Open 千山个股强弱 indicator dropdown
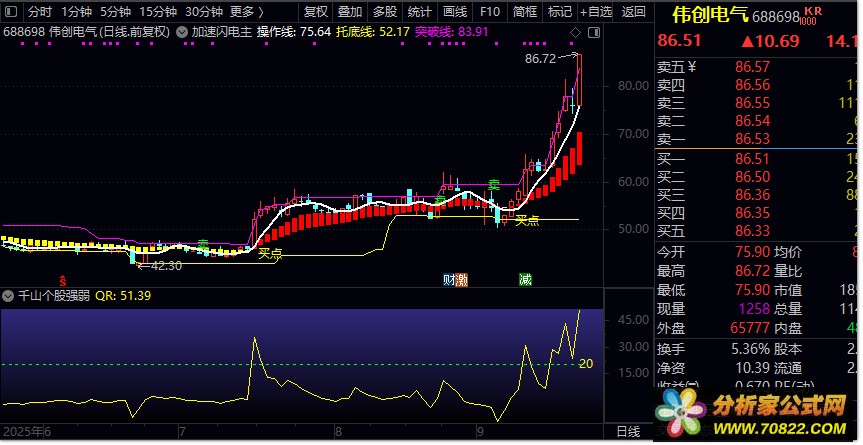 point(9,296)
